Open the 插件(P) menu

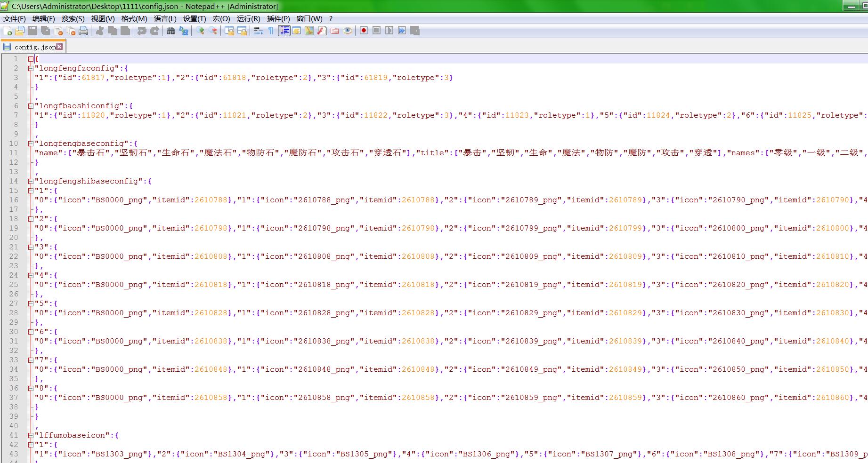278,19
